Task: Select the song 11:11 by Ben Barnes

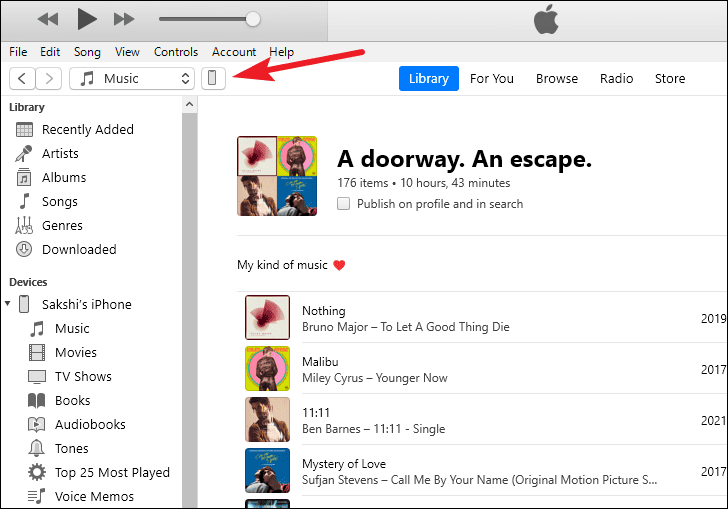Action: [481, 420]
